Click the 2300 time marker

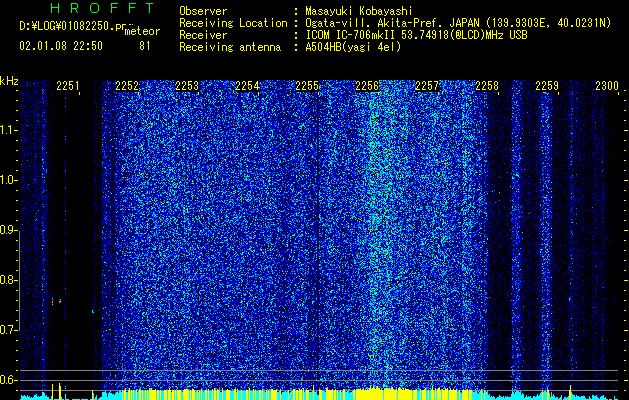pyautogui.click(x=607, y=86)
